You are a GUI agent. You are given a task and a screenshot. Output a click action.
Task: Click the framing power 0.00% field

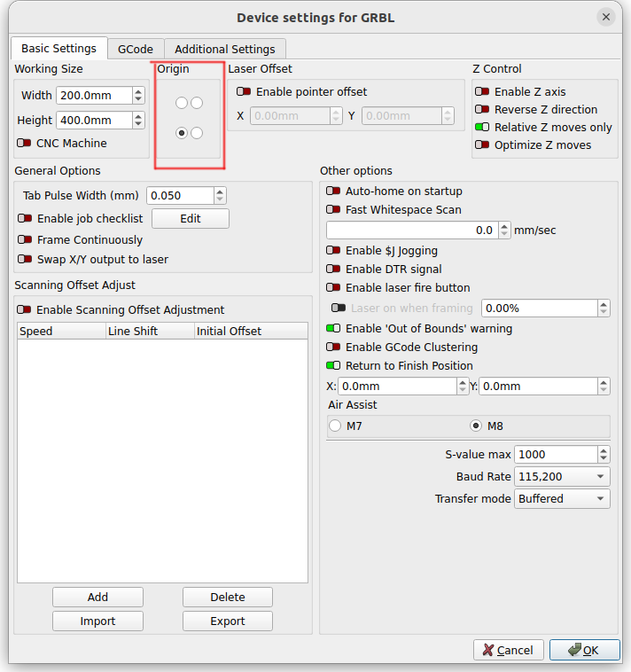540,309
